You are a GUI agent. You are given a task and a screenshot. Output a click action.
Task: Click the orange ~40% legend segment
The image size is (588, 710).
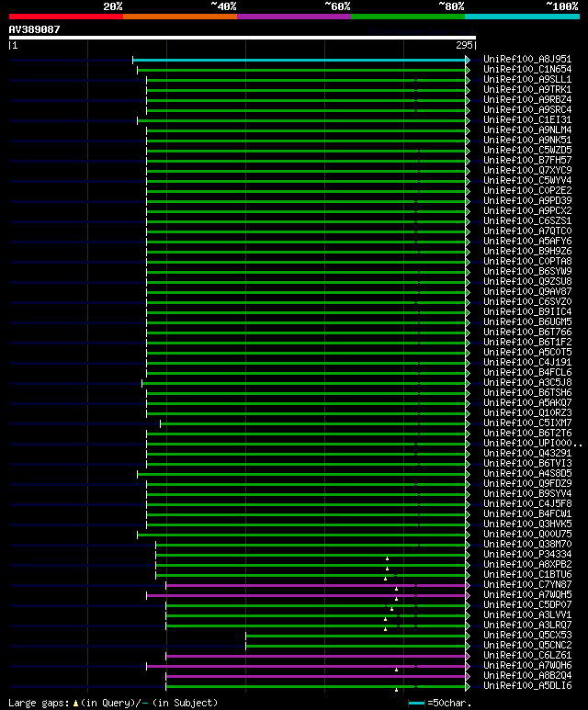tap(180, 17)
